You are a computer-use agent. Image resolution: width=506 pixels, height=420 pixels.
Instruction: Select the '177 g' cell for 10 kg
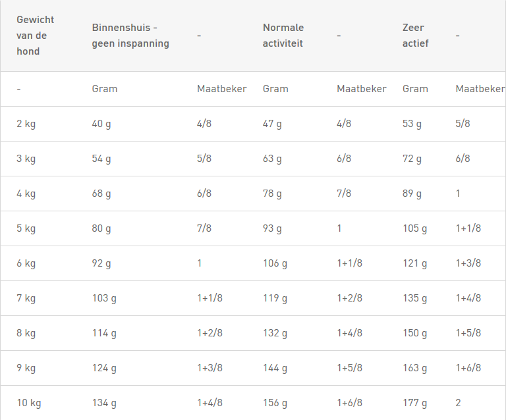point(414,403)
